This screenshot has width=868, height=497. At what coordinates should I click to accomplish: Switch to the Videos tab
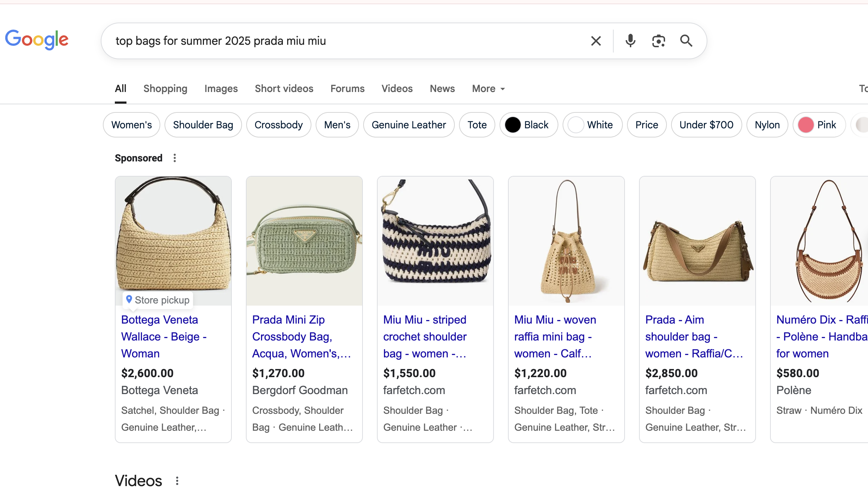coord(397,88)
